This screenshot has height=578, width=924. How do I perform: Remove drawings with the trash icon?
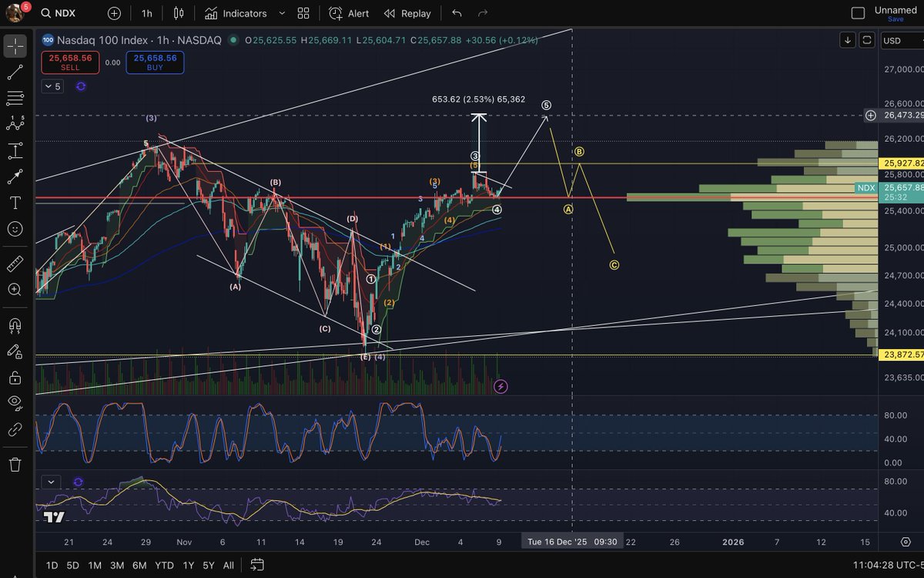pyautogui.click(x=15, y=464)
